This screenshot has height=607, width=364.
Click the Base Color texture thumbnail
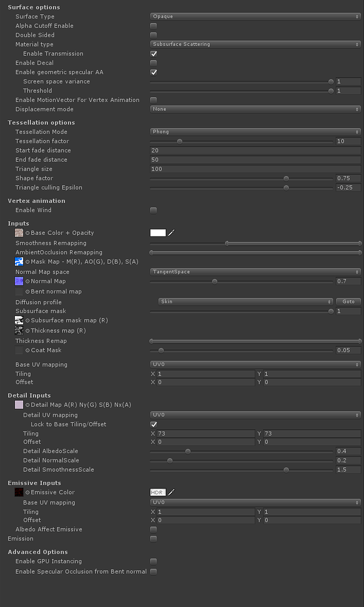[x=19, y=233]
